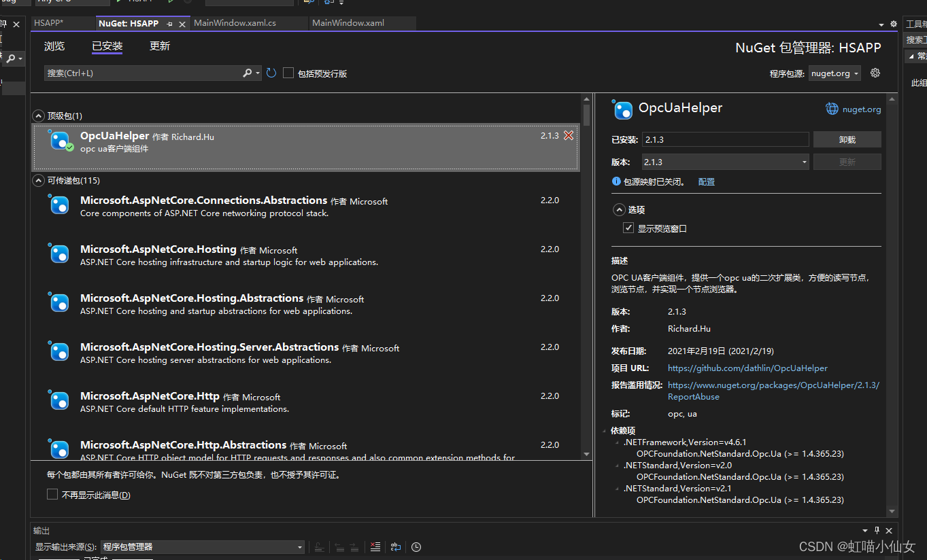Switch to the Installed tab
This screenshot has width=927, height=560.
point(107,46)
